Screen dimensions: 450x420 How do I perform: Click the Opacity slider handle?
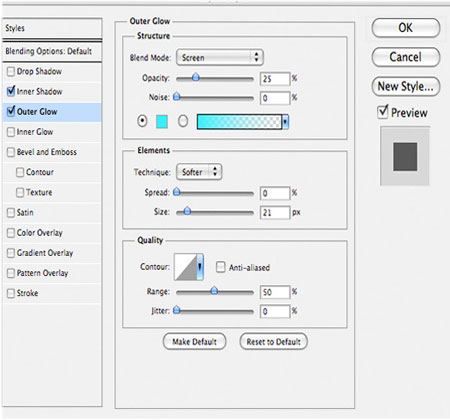coord(196,78)
